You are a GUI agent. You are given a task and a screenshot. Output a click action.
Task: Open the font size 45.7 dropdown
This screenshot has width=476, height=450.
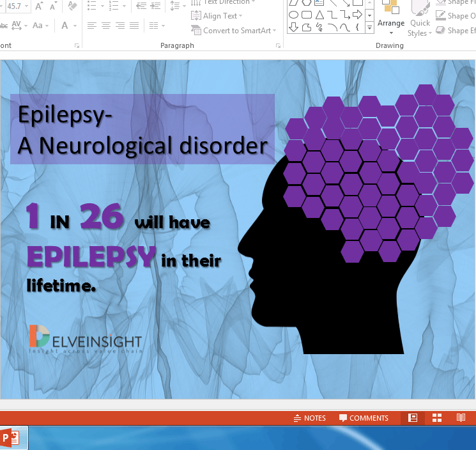[27, 6]
